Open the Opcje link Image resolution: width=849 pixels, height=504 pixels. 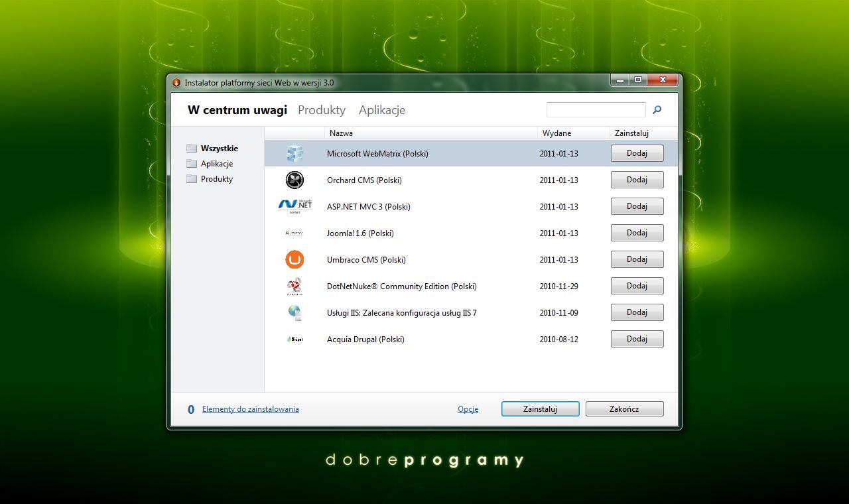(x=468, y=409)
